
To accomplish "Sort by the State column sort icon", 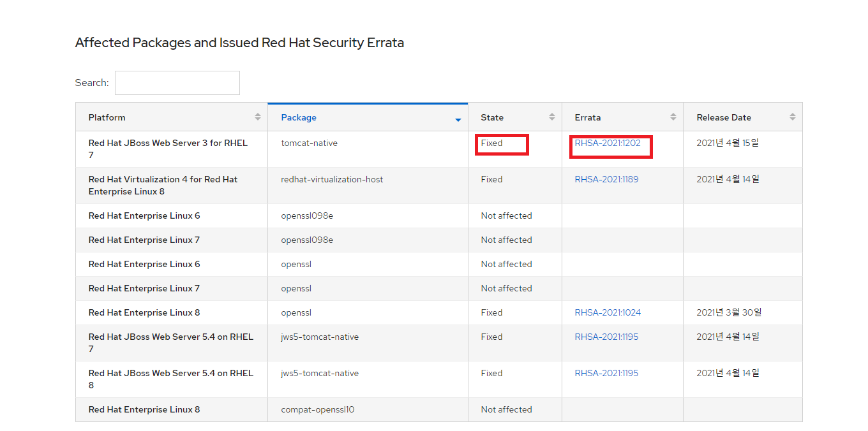I will click(552, 117).
